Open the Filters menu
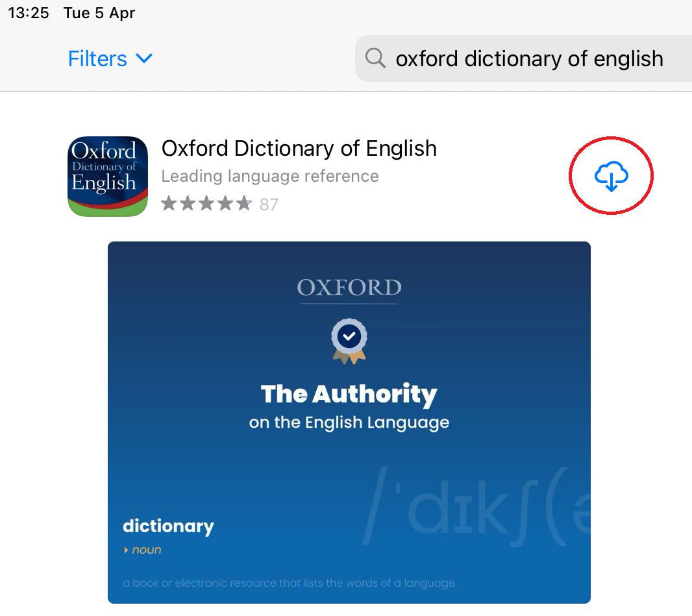The width and height of the screenshot is (692, 616). point(110,58)
